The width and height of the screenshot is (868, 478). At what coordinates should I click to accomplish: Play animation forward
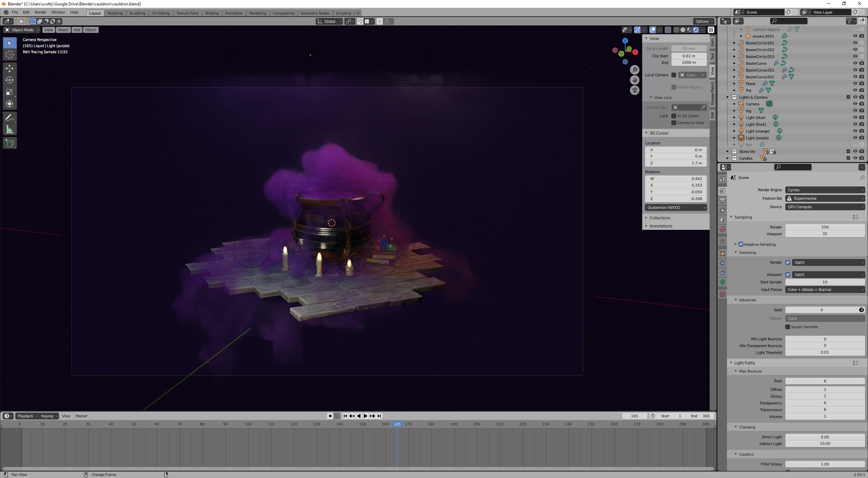tap(366, 416)
